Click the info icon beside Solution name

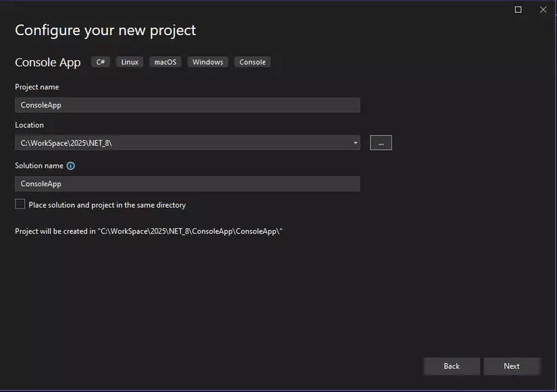tap(71, 166)
